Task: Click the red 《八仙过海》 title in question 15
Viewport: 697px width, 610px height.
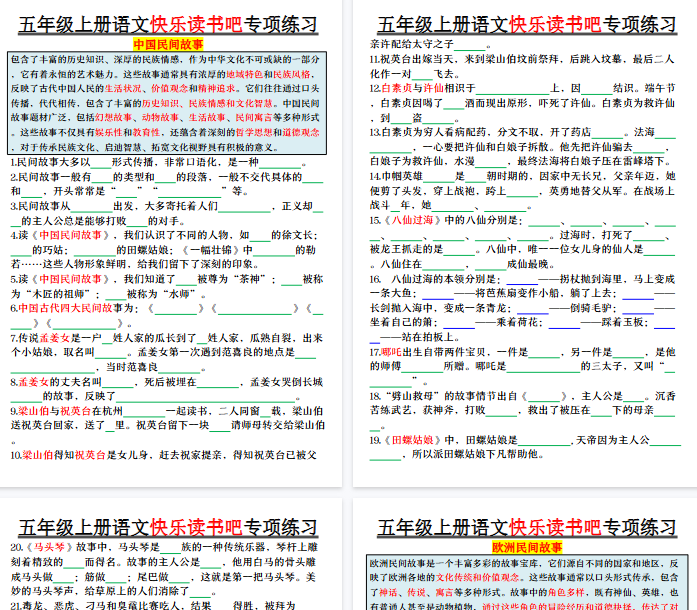Action: [x=405, y=219]
